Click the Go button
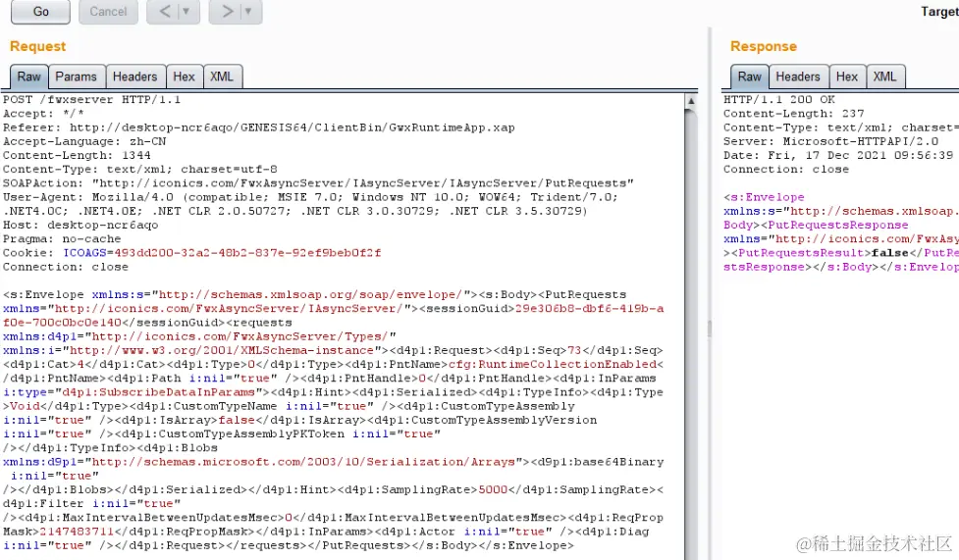The width and height of the screenshot is (959, 560). pyautogui.click(x=40, y=12)
